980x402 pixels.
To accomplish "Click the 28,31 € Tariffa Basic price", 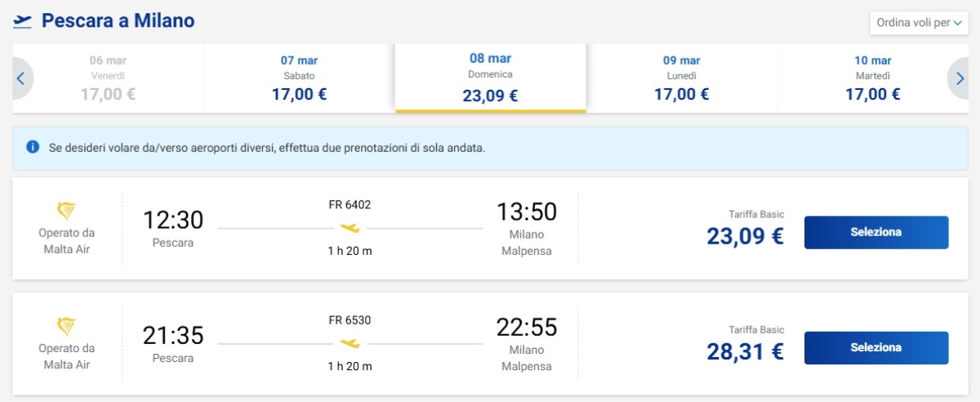I will (x=745, y=351).
